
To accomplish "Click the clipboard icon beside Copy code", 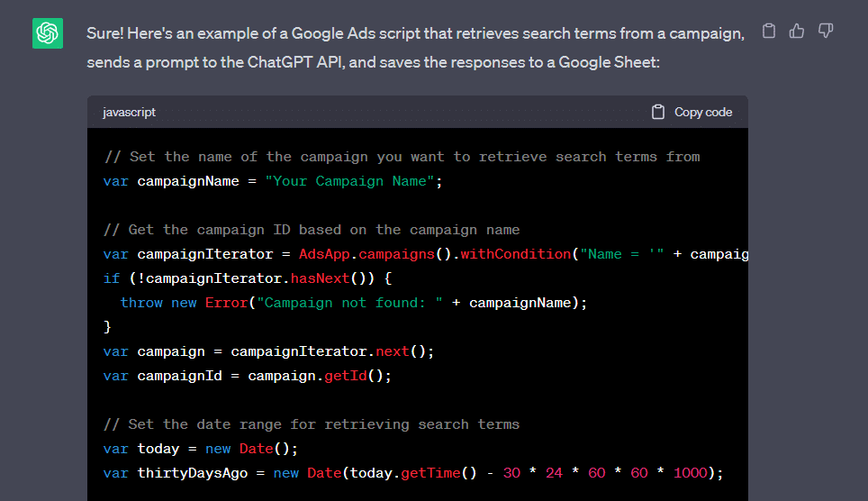I will 657,112.
